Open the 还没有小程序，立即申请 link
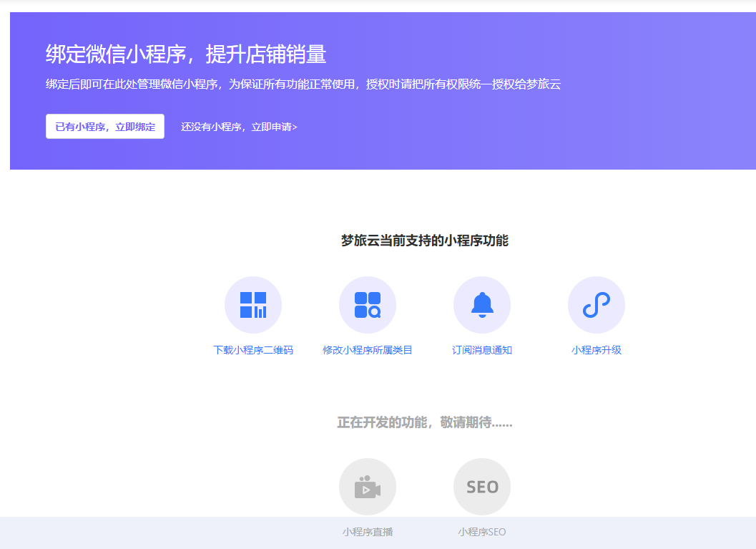 tap(239, 127)
